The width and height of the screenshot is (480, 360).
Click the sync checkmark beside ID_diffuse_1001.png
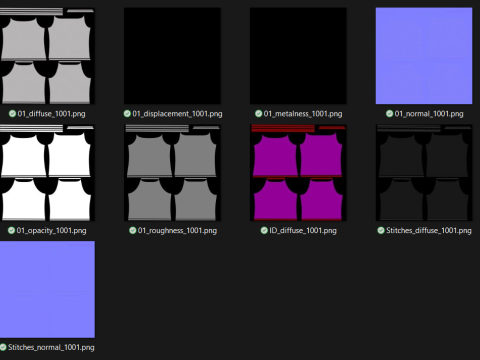coord(264,230)
